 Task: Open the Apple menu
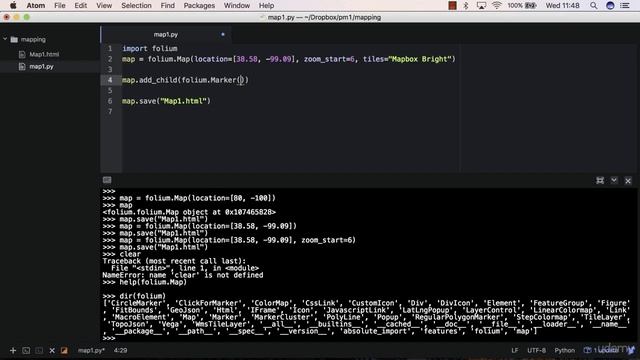point(13,5)
